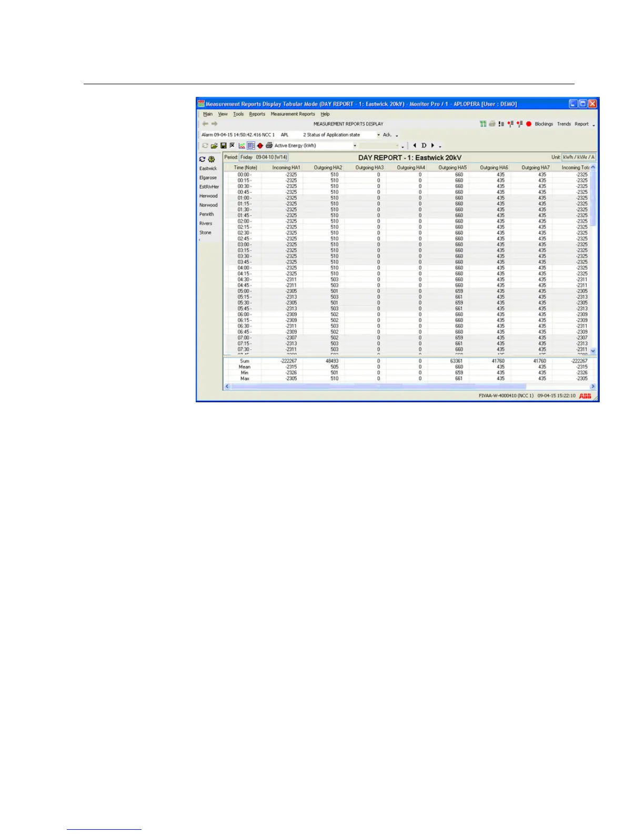Expand the alarm toolbar options arrow
The height and width of the screenshot is (834, 644).
397,136
